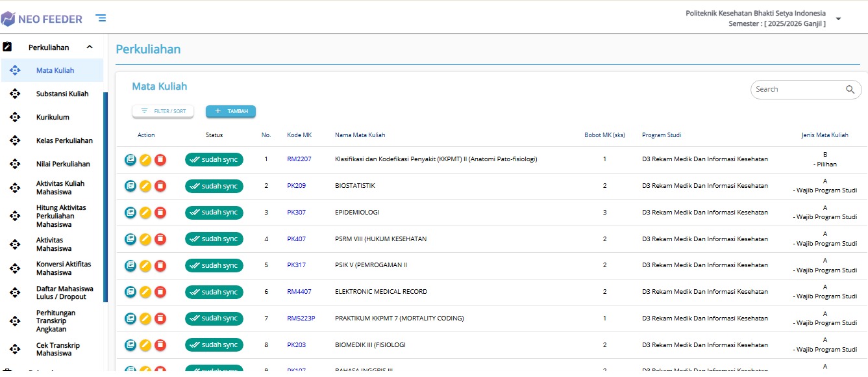Open detail icon for RM5223P row
Image resolution: width=868 pixels, height=377 pixels.
[130, 318]
